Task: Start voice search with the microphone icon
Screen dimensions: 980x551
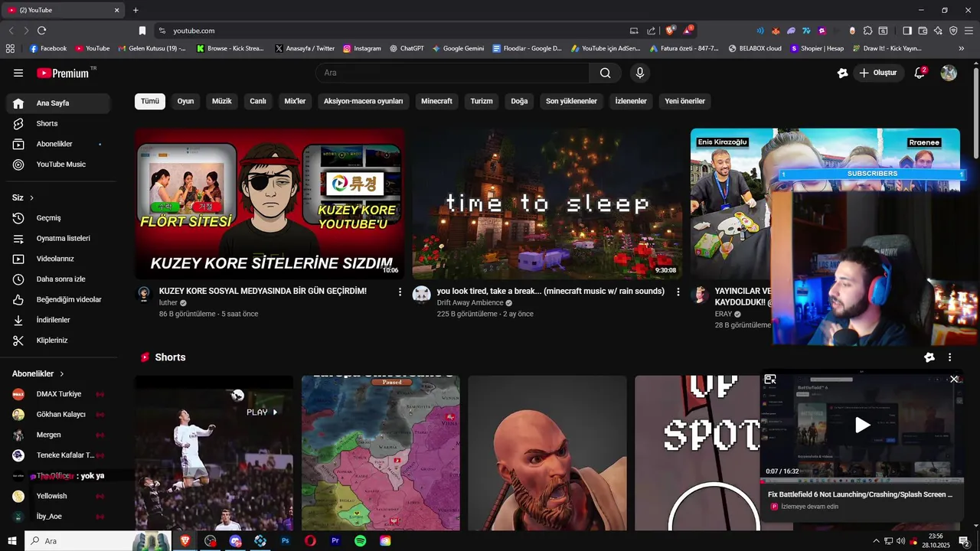Action: pyautogui.click(x=640, y=73)
